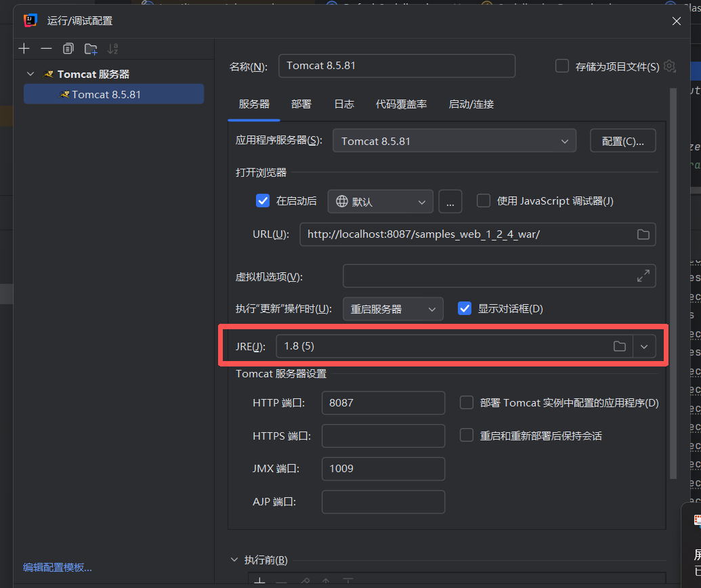
Task: Switch to the 部署 (Deployment) tab
Action: (301, 104)
